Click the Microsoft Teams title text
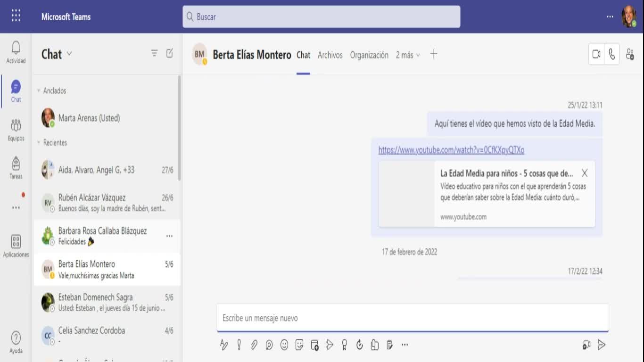The height and width of the screenshot is (362, 644). pos(66,16)
